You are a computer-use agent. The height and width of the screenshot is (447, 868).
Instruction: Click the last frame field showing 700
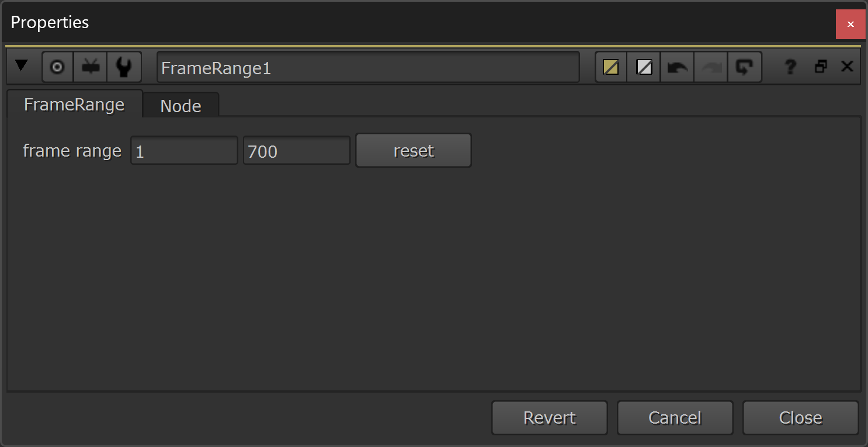pos(297,151)
